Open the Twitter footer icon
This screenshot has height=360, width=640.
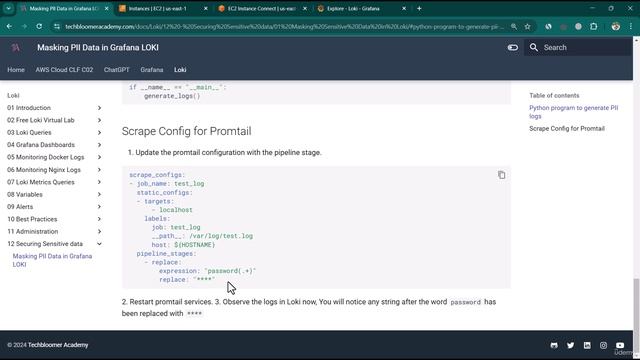click(x=570, y=345)
